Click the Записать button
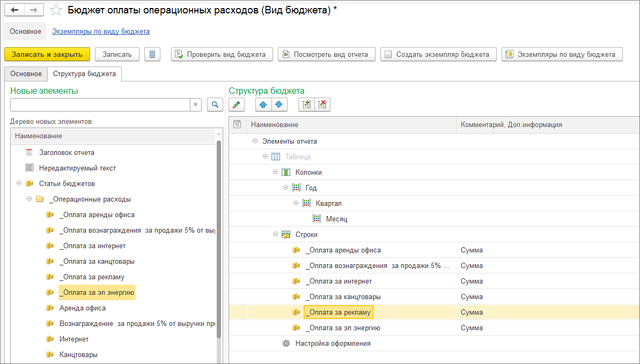 pyautogui.click(x=117, y=54)
